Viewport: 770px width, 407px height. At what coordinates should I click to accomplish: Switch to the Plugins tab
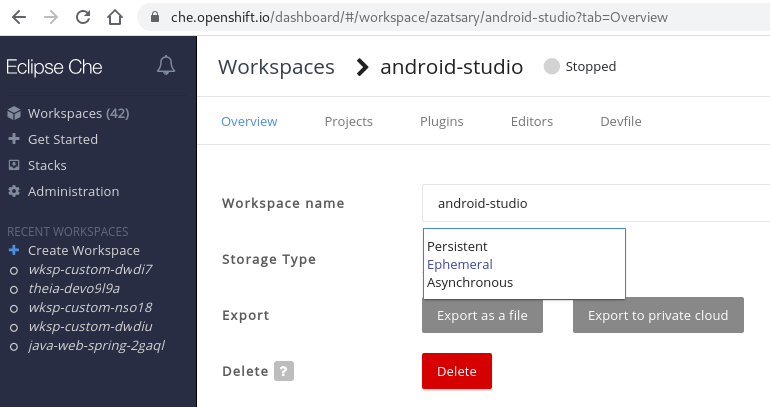441,121
